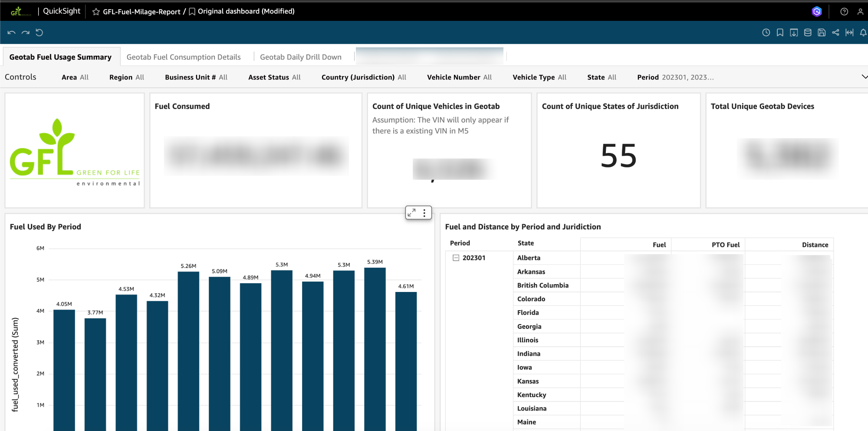Click the QuickSight home link
The height and width of the screenshot is (431, 868).
[x=62, y=11]
